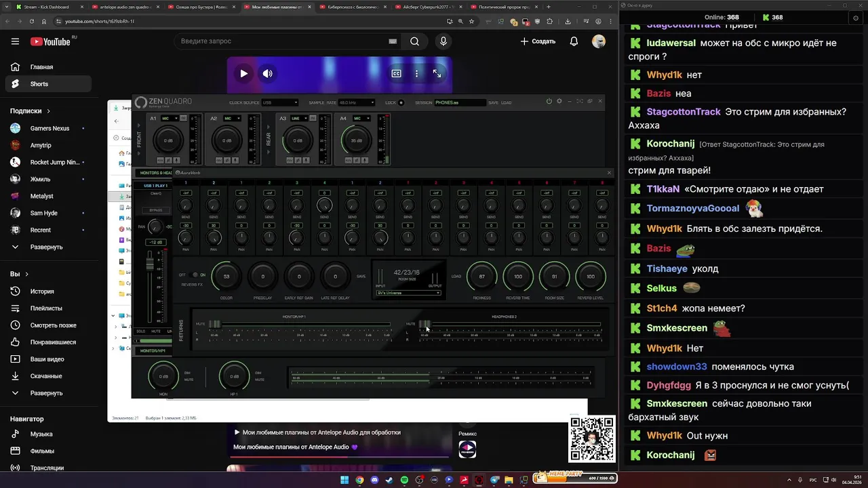Click the chat settings gear icon
The image size is (868, 488).
[x=856, y=18]
